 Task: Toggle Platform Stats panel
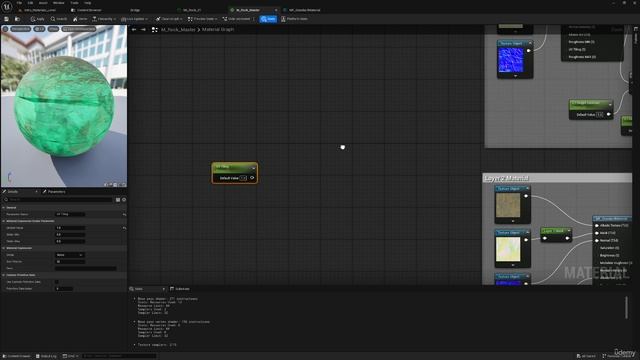click(x=294, y=19)
